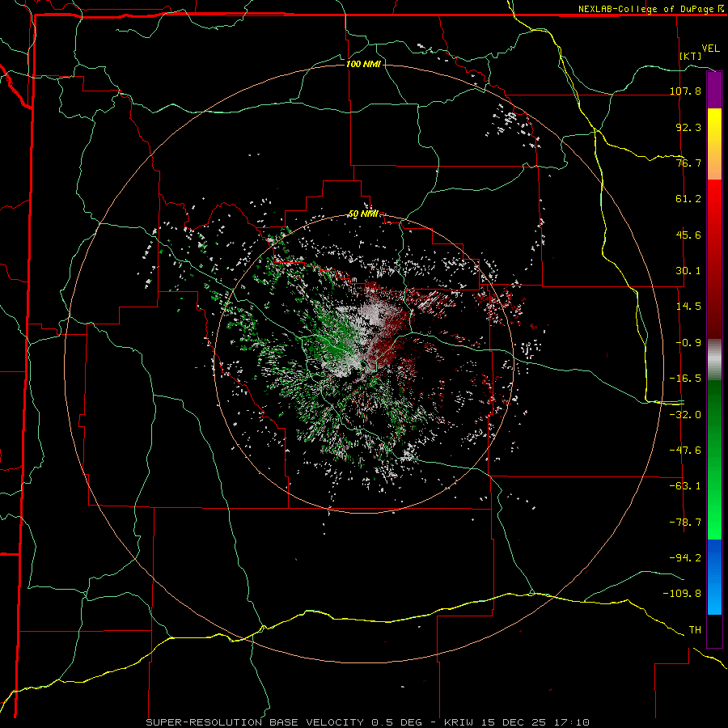Click the green segment of the color bar
This screenshot has width=728, height=728.
pos(714,459)
